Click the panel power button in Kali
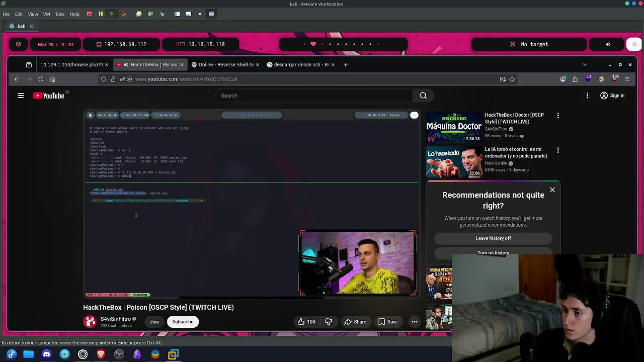The height and width of the screenshot is (362, 644). 634,44
